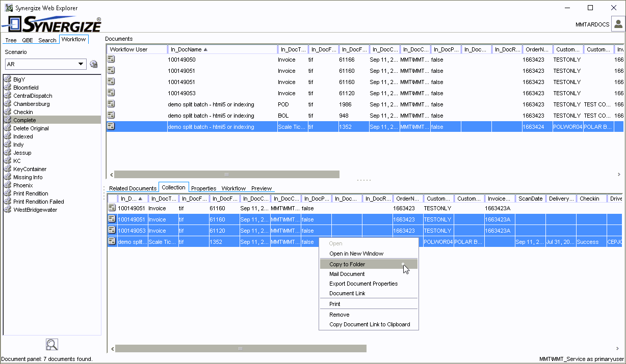The height and width of the screenshot is (364, 626).
Task: Open the Properties tab
Action: pyautogui.click(x=204, y=188)
